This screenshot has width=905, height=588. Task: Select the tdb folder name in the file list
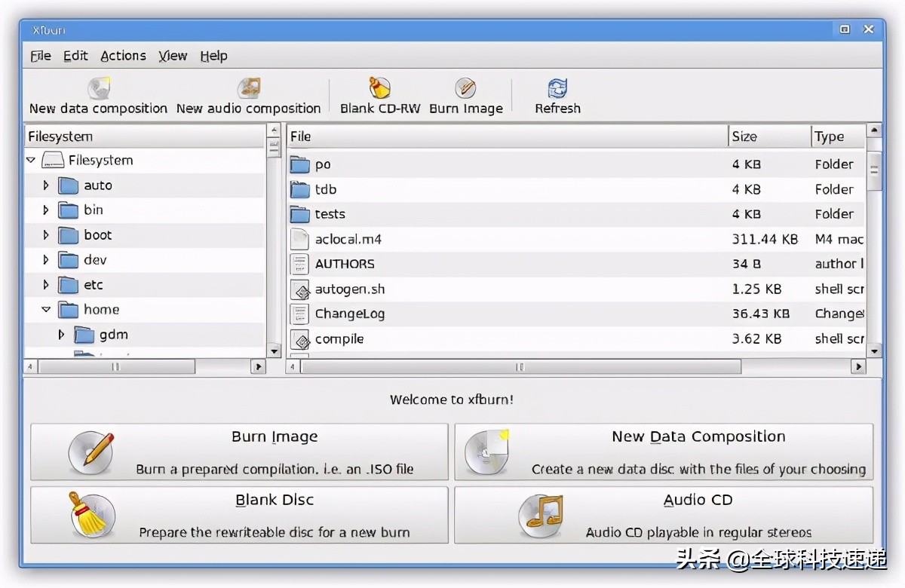(326, 189)
